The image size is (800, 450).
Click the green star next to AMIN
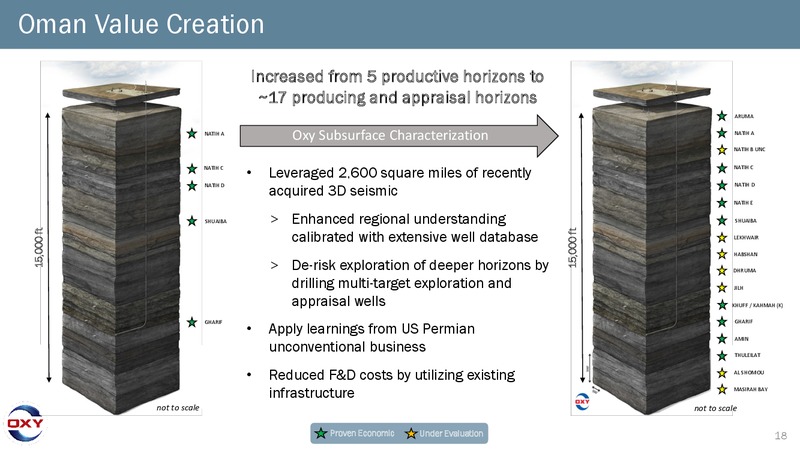tap(721, 339)
